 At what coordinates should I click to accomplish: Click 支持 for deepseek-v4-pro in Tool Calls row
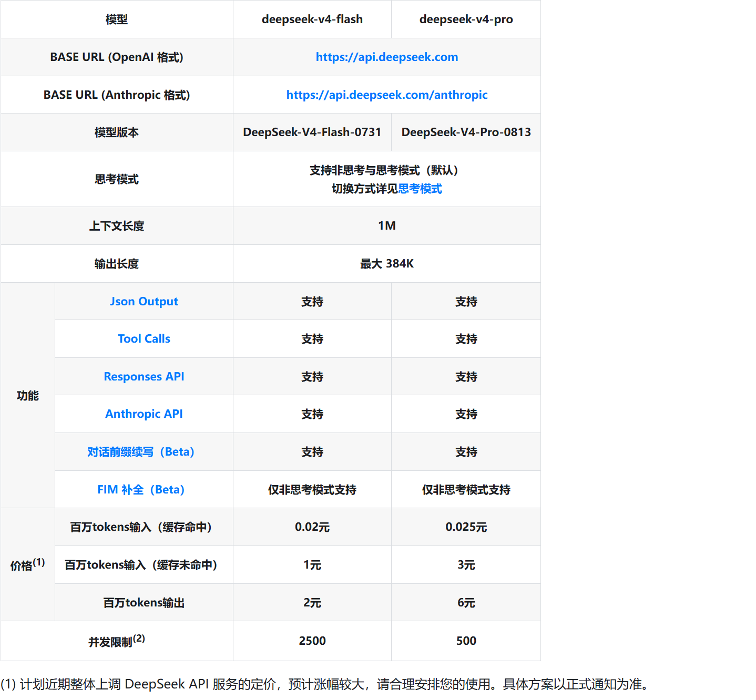tap(466, 339)
